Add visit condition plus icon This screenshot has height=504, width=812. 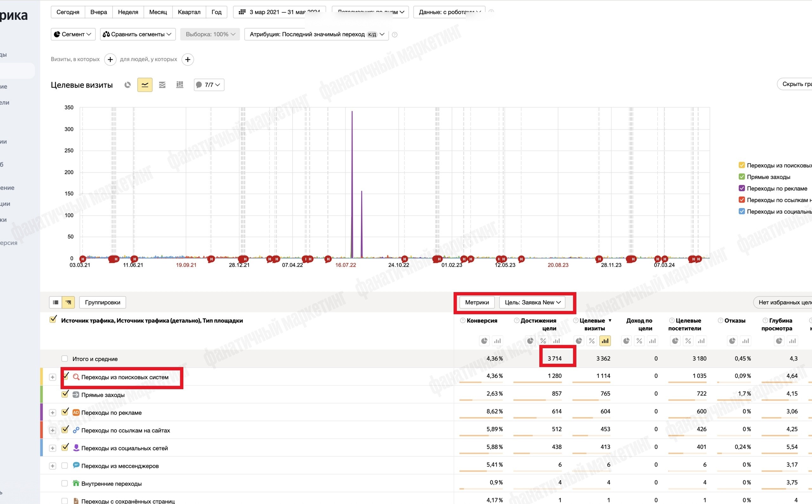(x=110, y=59)
